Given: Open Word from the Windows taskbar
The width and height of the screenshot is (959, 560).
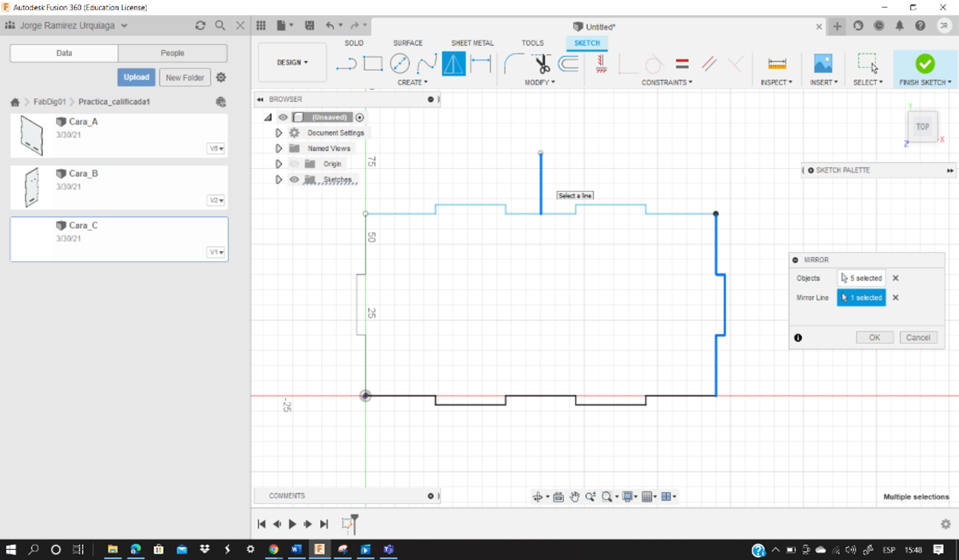Looking at the screenshot, I should click(296, 549).
